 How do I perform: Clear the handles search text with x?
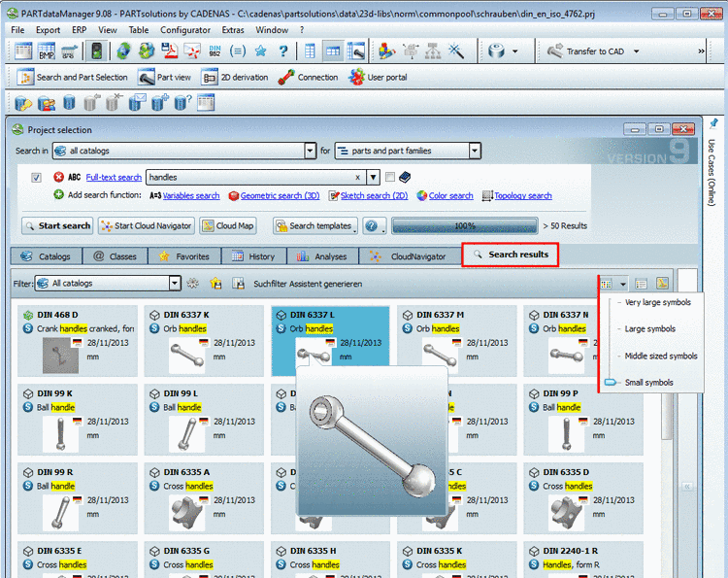click(357, 177)
